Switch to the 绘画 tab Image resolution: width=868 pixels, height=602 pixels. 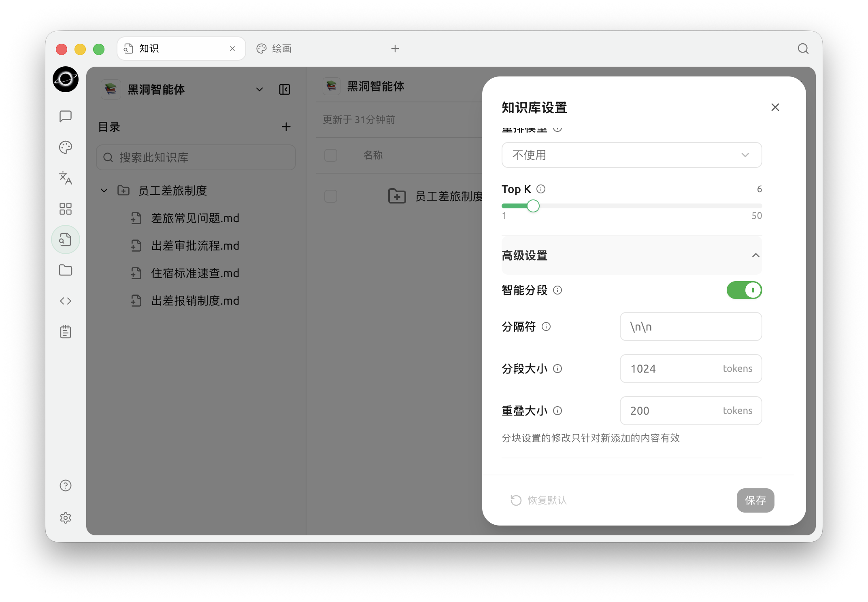[274, 49]
